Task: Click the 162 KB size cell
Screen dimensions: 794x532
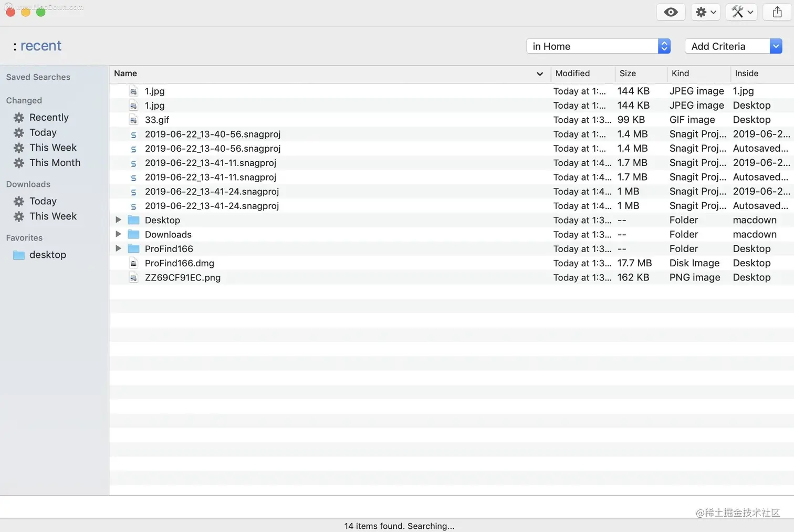Action: coord(633,277)
